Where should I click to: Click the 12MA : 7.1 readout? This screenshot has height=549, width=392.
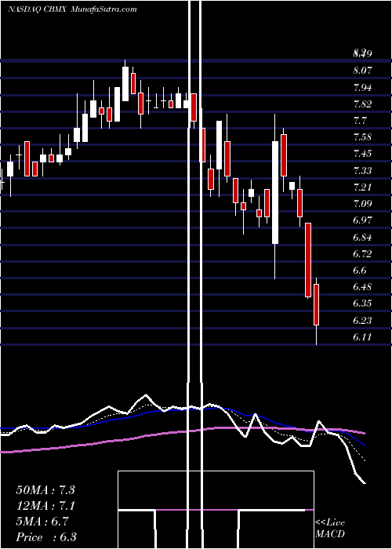45,506
